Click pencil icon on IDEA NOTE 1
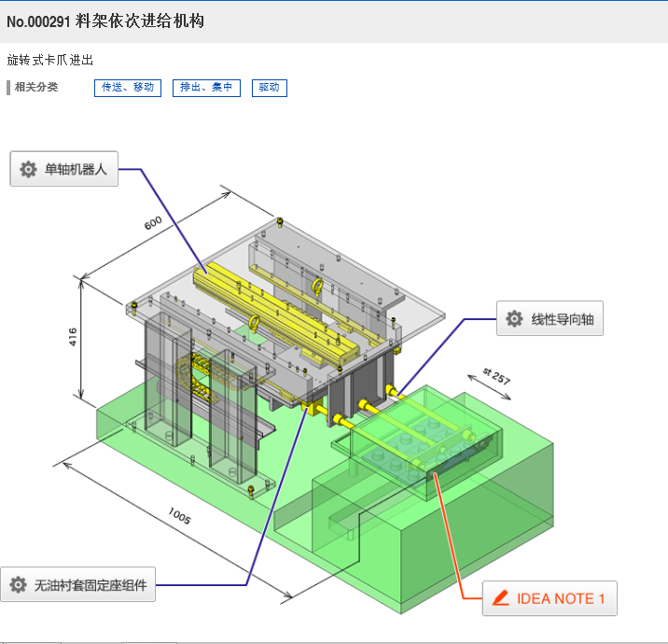The height and width of the screenshot is (644, 668). tap(501, 598)
